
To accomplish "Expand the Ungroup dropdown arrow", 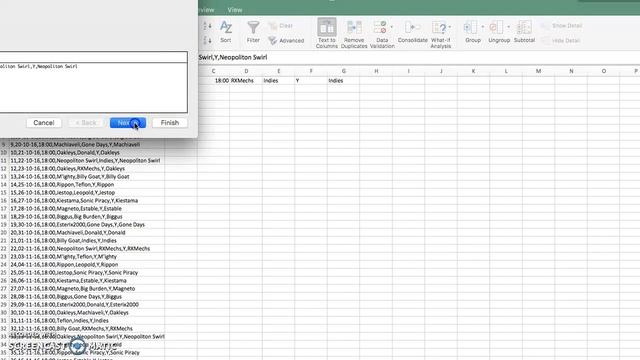I will (509, 27).
